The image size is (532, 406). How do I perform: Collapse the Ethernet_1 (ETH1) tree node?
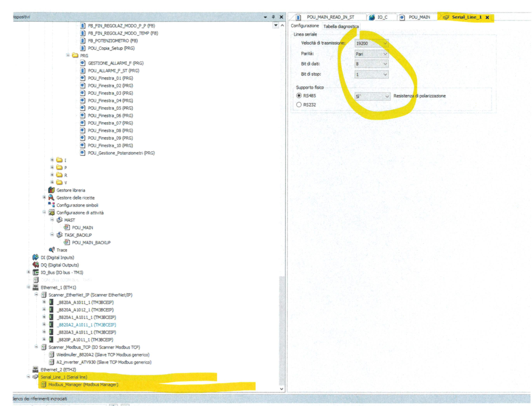[29, 287]
